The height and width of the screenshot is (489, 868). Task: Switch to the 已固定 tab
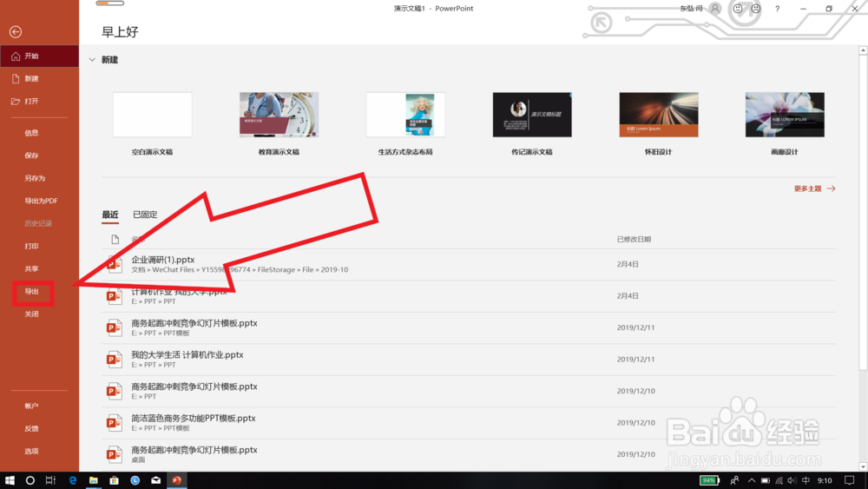[x=145, y=215]
